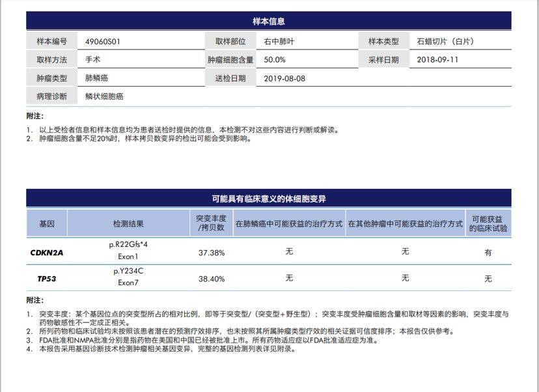Select the p.Y234C mutation result
Image resolution: width=539 pixels, height=392 pixels.
point(128,271)
